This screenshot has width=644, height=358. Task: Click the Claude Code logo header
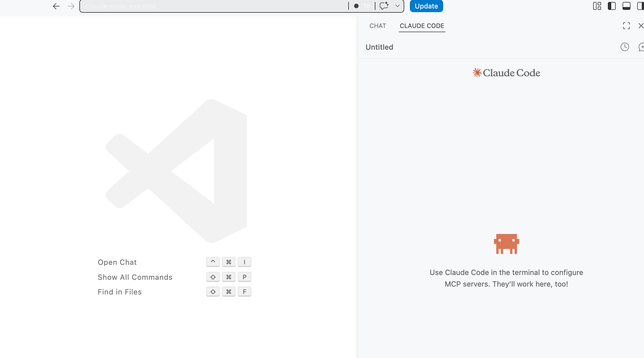pyautogui.click(x=506, y=73)
